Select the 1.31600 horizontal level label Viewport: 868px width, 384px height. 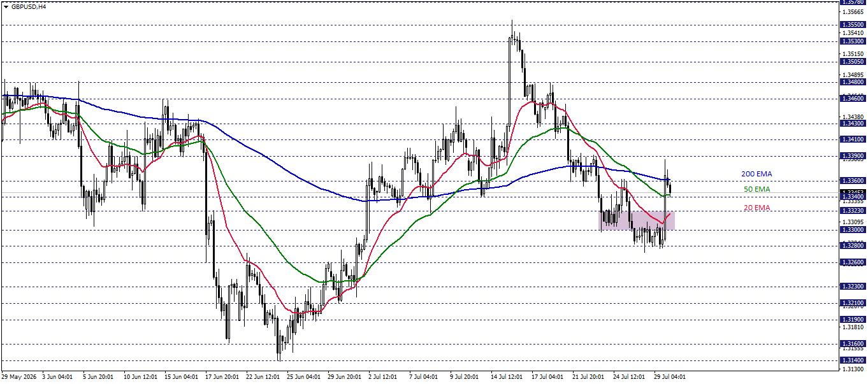(x=853, y=343)
